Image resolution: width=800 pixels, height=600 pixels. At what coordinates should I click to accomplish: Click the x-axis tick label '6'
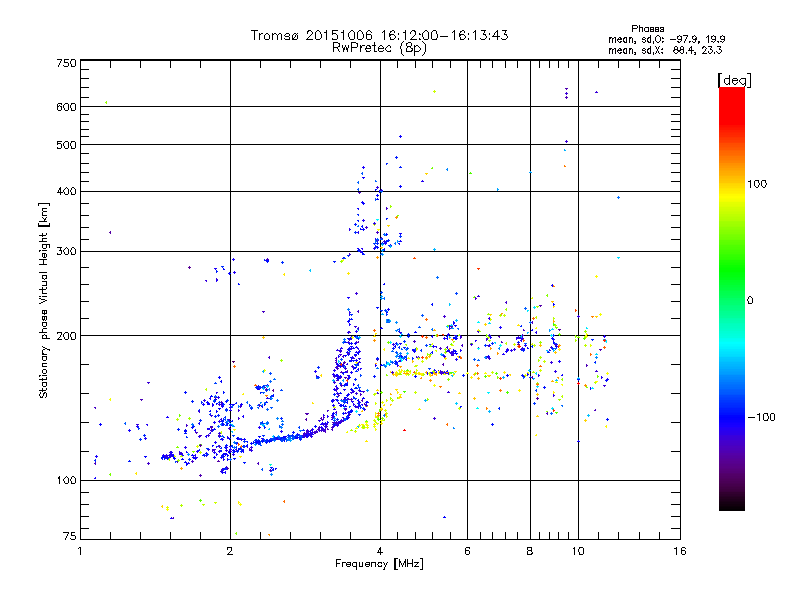click(467, 551)
